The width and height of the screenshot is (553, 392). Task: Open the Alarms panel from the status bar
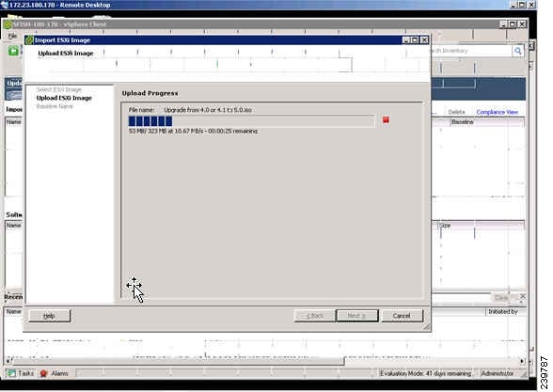(54, 373)
